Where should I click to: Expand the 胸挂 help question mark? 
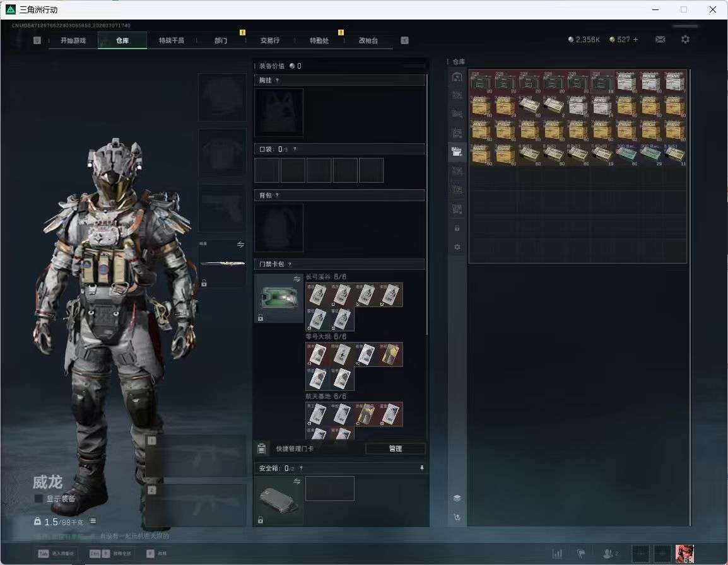pos(277,80)
